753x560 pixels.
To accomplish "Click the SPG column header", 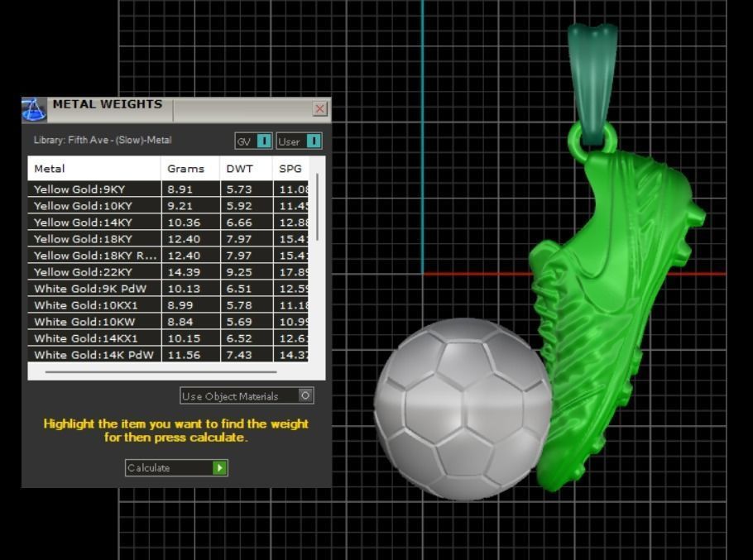I will click(x=290, y=169).
